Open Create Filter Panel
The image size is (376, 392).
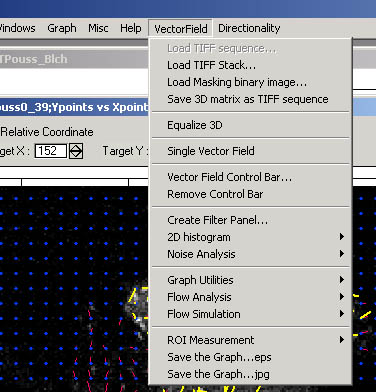[x=251, y=220]
